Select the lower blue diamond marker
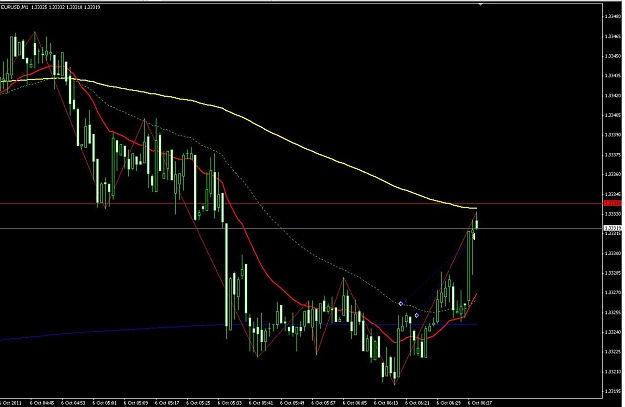Screen dimensions: 625x407 click(417, 315)
